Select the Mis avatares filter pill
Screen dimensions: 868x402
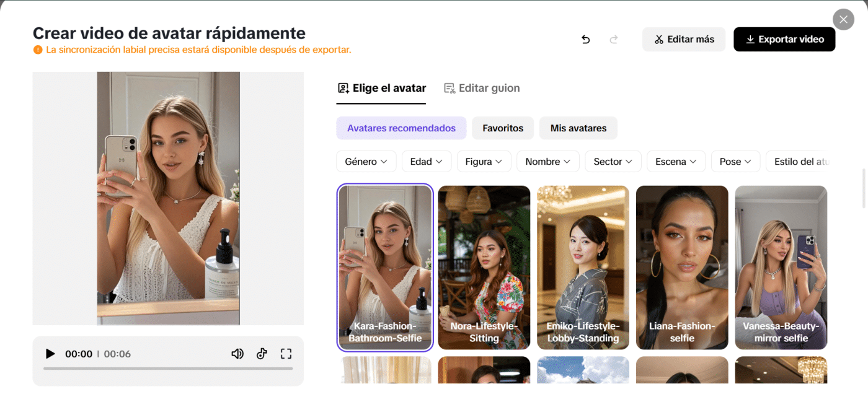578,128
